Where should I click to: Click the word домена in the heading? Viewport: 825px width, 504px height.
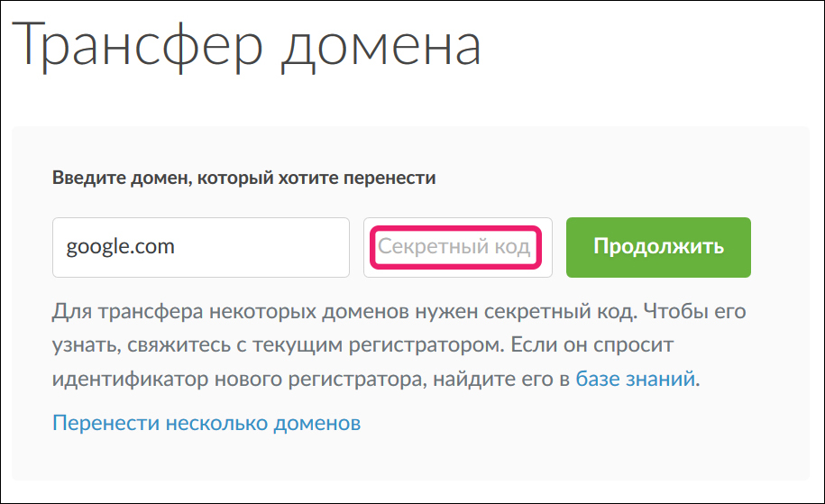[x=380, y=47]
